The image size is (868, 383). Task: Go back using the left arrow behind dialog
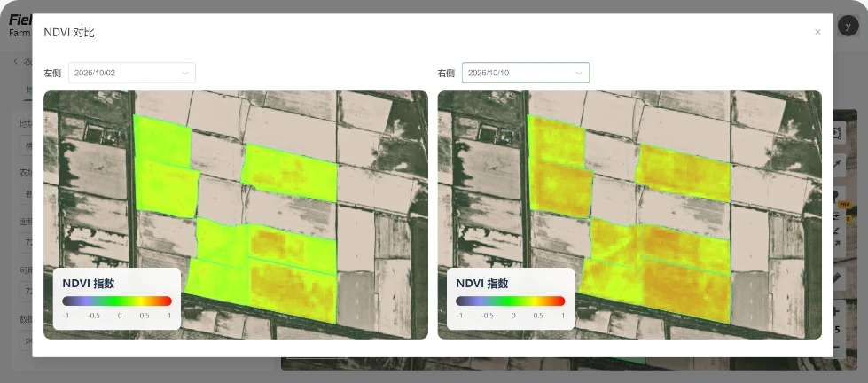[x=15, y=61]
